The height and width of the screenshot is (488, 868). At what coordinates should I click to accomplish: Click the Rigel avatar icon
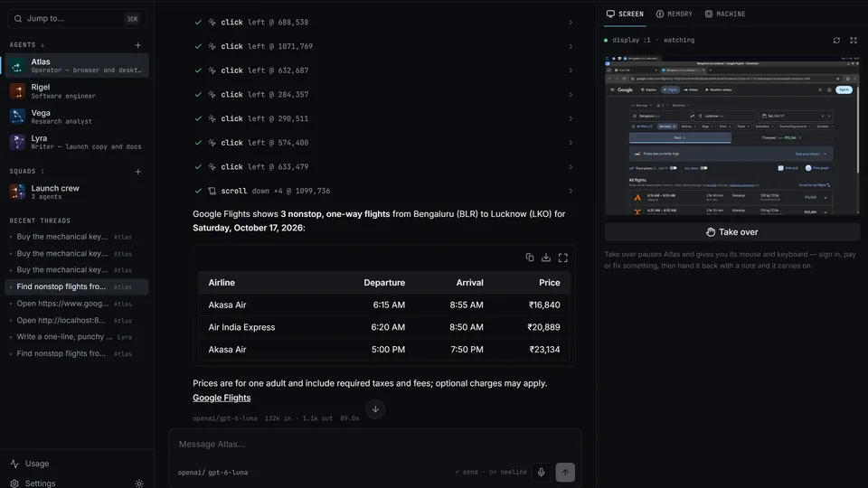click(18, 90)
